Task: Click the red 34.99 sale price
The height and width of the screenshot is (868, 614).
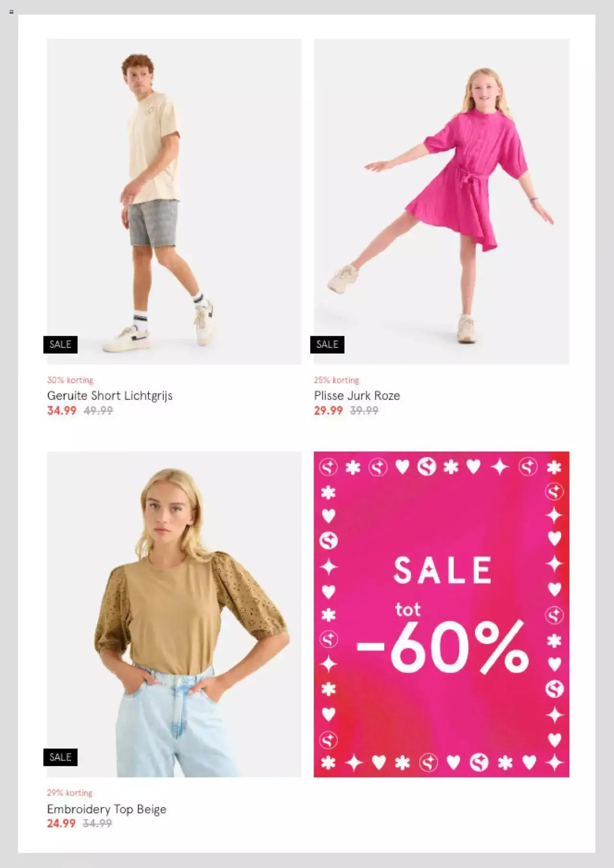Action: [x=61, y=411]
